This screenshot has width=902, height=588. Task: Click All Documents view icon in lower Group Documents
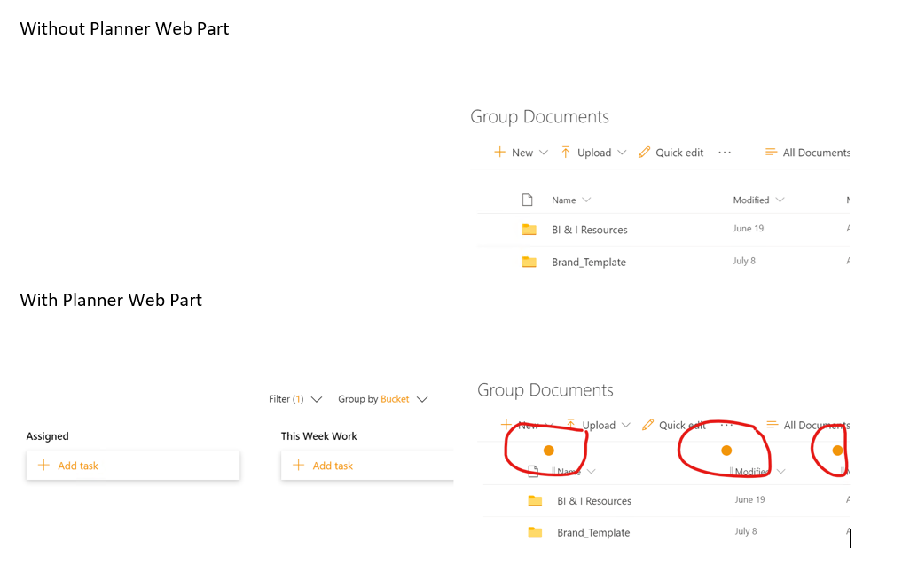[x=773, y=425]
